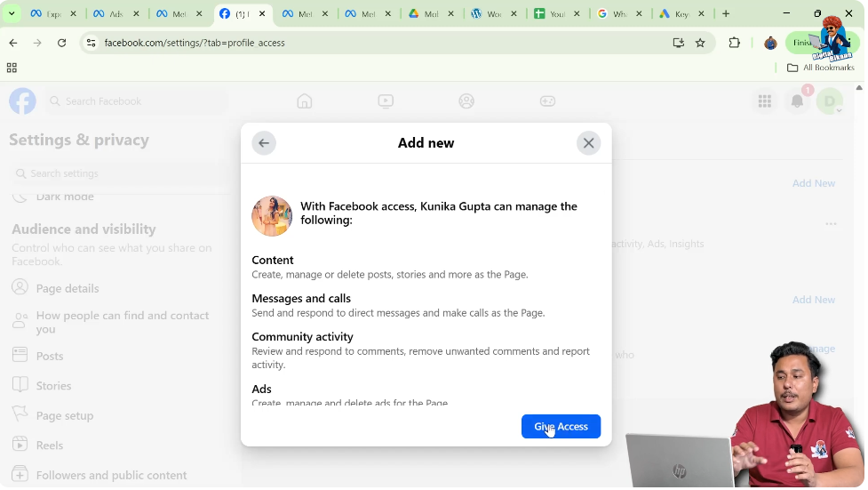This screenshot has height=490, width=868.
Task: Click the Reels sidebar icon
Action: 20,446
